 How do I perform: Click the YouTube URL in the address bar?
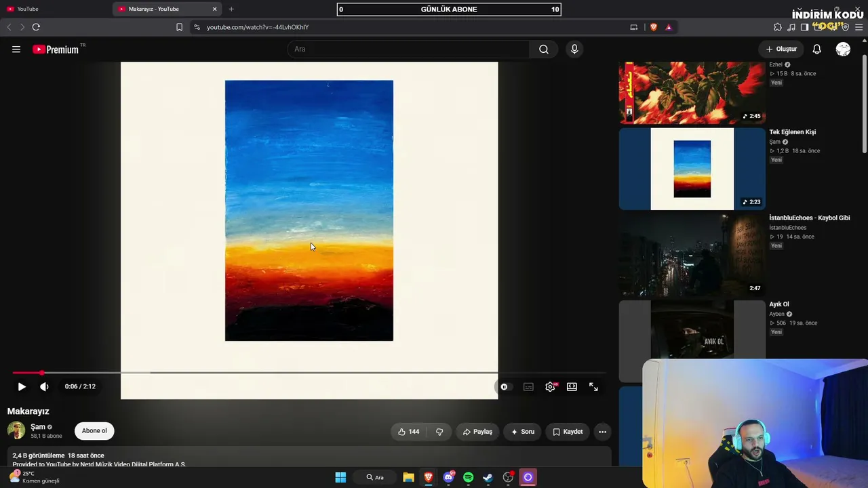click(x=258, y=27)
